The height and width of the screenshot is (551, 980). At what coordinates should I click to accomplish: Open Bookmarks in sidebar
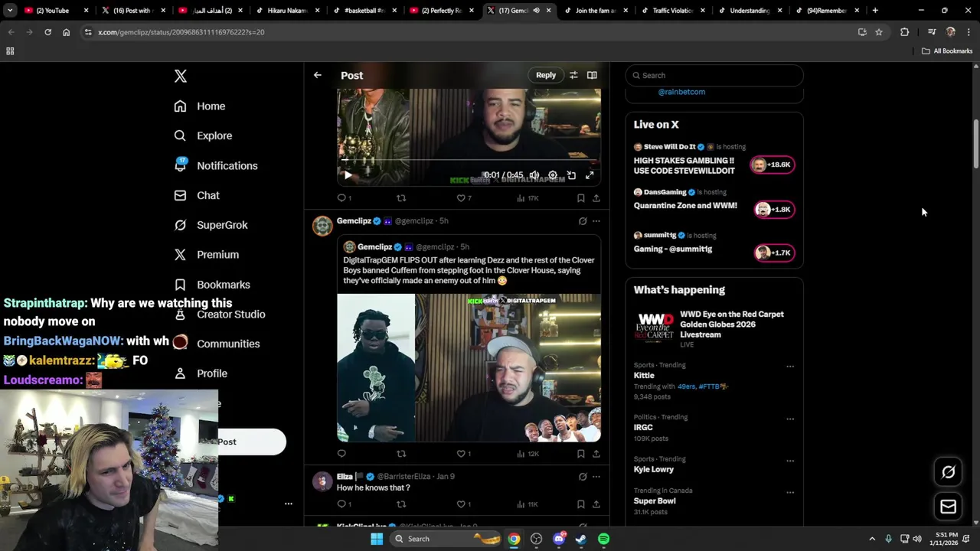pyautogui.click(x=212, y=284)
